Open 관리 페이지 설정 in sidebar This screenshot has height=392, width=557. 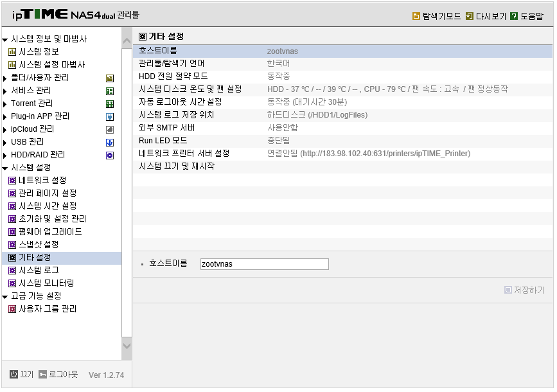click(x=48, y=193)
